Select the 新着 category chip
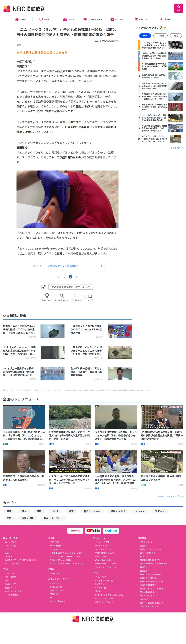Image resolution: width=186 pixels, height=644 pixels. [9, 511]
